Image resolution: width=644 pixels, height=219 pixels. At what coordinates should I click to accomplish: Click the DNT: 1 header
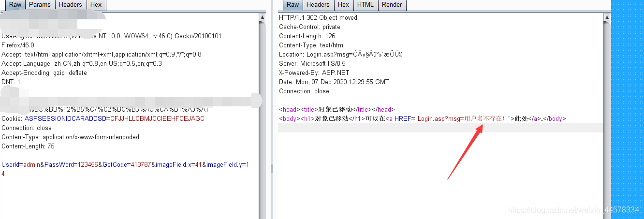pos(11,82)
